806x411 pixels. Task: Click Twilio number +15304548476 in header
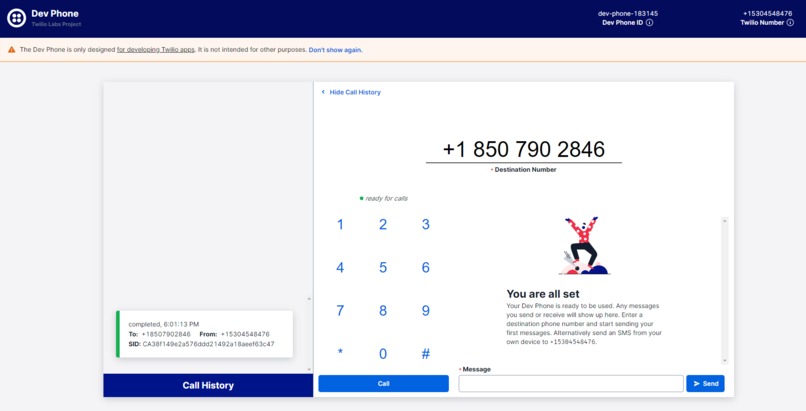pos(767,13)
